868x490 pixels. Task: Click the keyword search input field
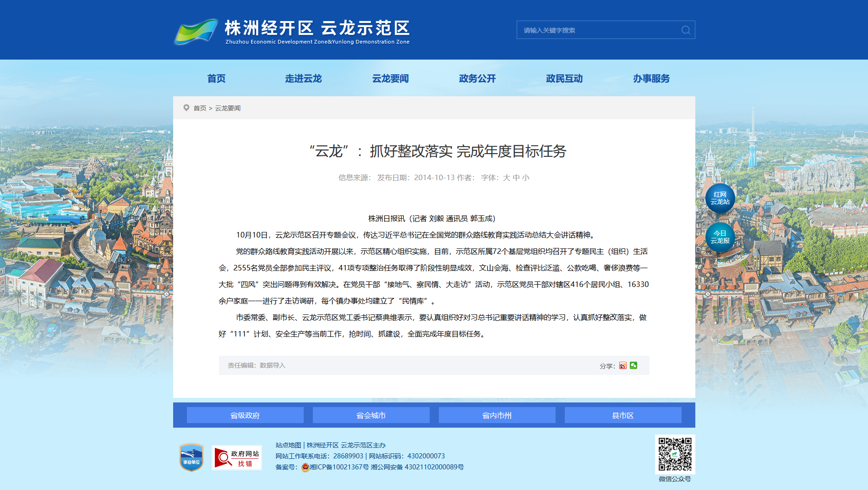(x=599, y=30)
